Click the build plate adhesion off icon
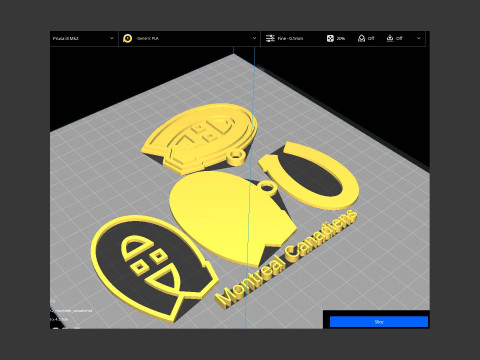 coord(390,38)
